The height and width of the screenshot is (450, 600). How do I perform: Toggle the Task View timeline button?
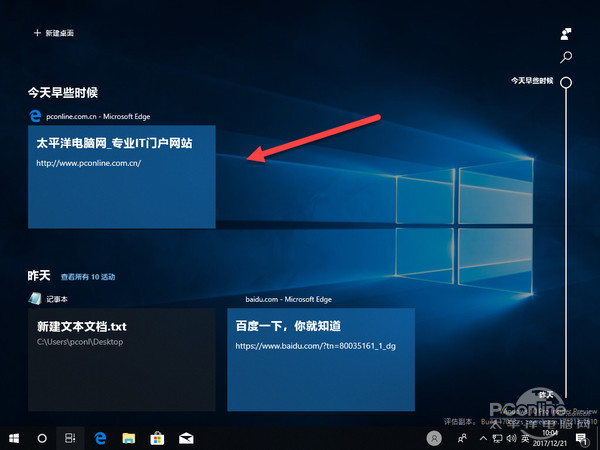(x=70, y=439)
